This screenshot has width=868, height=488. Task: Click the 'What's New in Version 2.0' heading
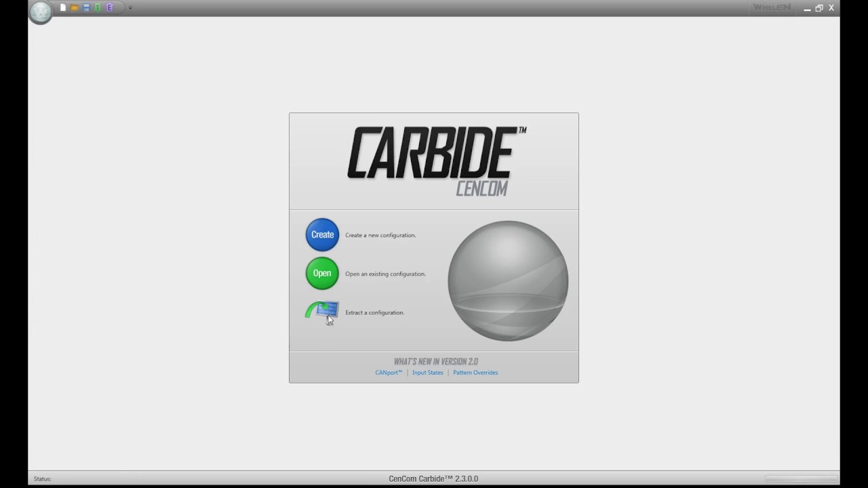point(436,361)
